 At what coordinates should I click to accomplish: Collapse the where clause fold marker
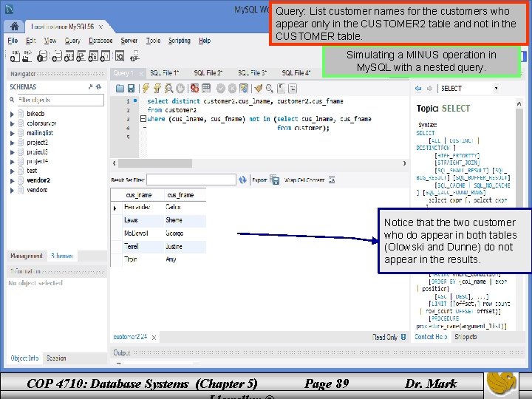point(143,119)
